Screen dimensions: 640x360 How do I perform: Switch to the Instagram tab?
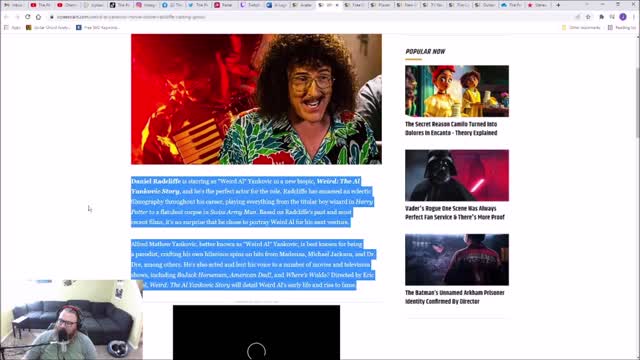point(147,5)
